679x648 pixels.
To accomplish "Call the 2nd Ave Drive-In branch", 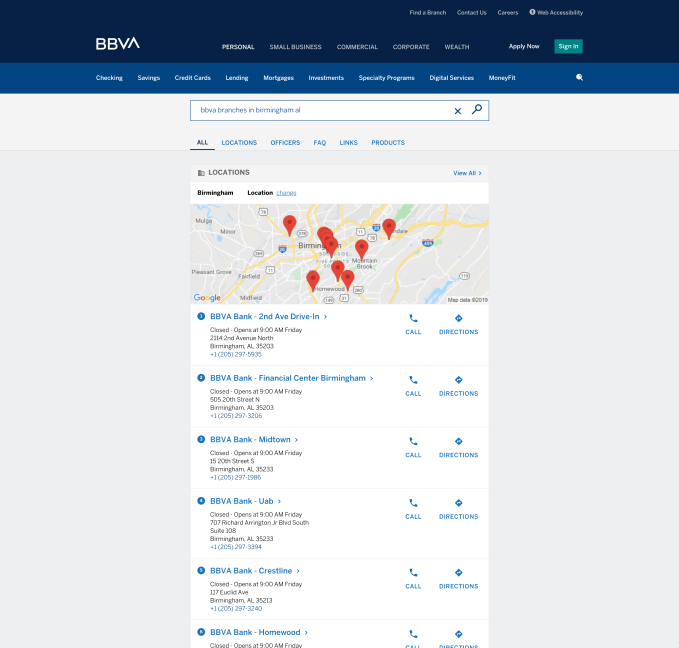I will click(x=413, y=324).
